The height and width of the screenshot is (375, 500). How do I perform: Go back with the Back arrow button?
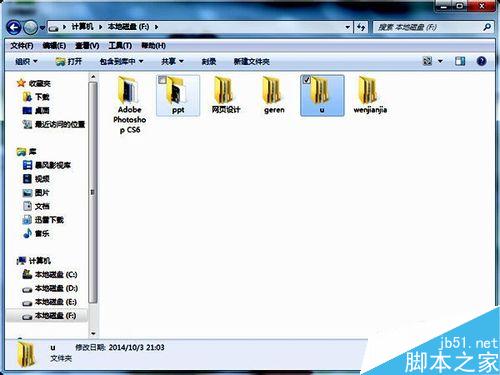(14, 27)
